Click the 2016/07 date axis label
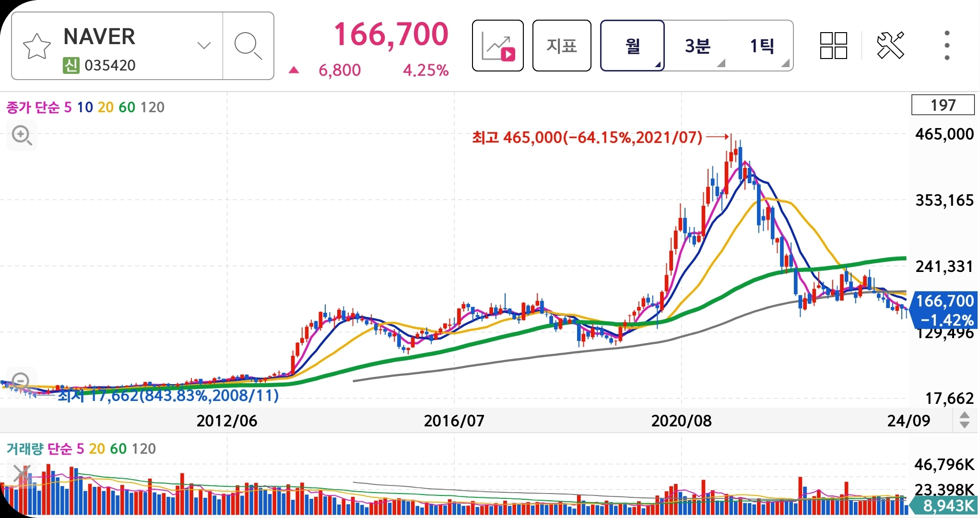Image resolution: width=980 pixels, height=518 pixels. (454, 421)
